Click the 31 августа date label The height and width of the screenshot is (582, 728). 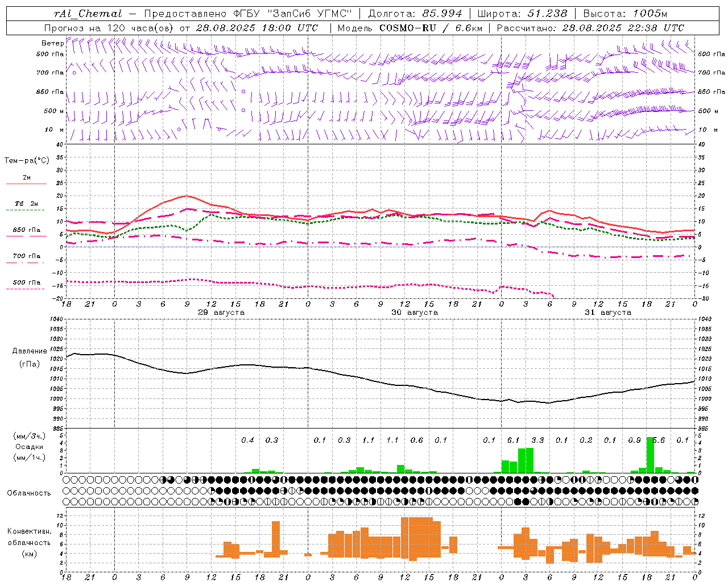click(608, 313)
